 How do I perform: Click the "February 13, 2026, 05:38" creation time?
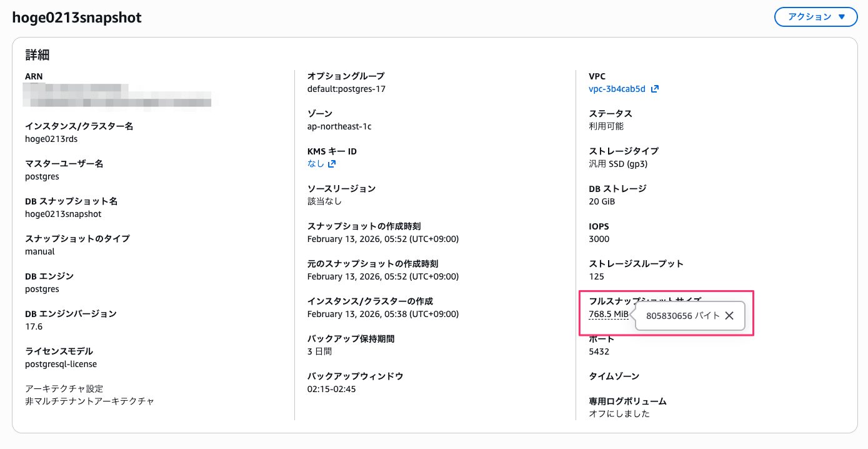pos(383,314)
